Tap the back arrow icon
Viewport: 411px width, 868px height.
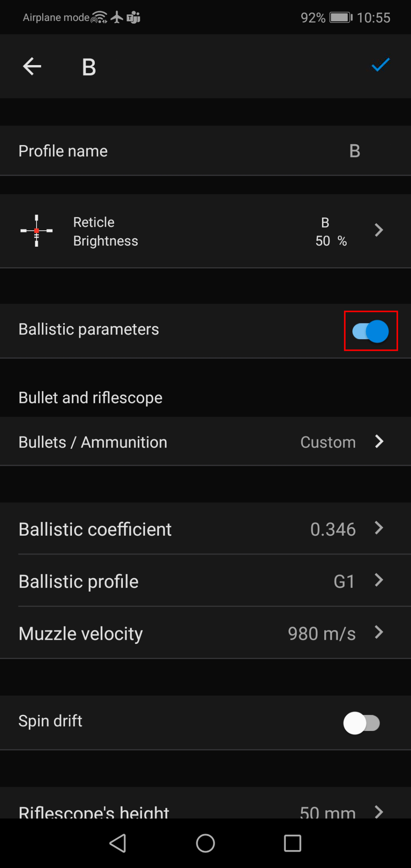[32, 66]
